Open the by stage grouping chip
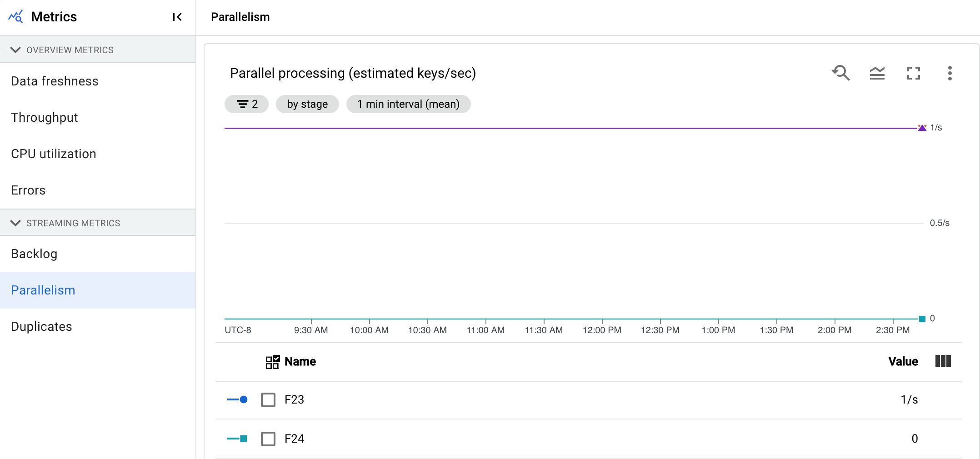Viewport: 980px width, 459px height. (x=307, y=104)
